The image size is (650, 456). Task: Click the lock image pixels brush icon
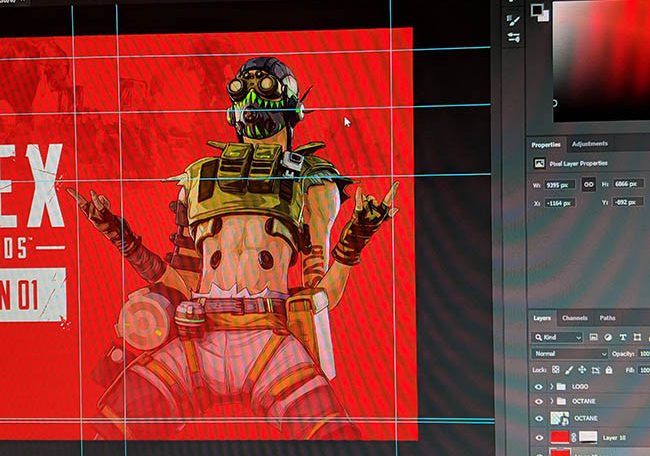(x=568, y=369)
